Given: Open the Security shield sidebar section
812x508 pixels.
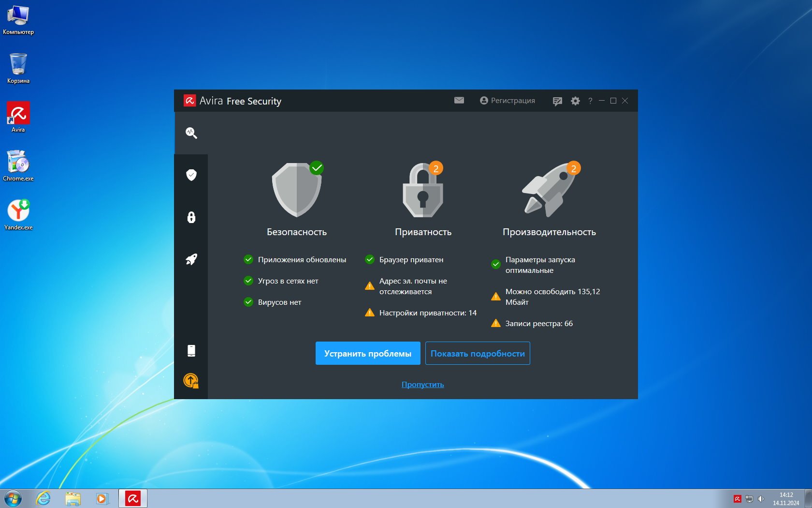Looking at the screenshot, I should 191,175.
